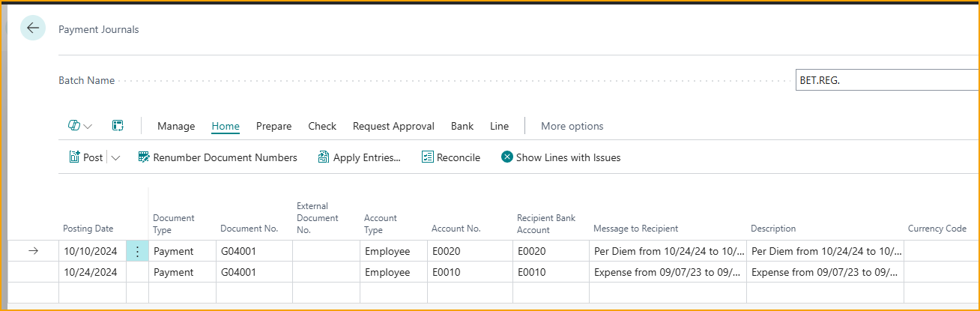The width and height of the screenshot is (980, 311).
Task: Click the Post action
Action: point(86,157)
